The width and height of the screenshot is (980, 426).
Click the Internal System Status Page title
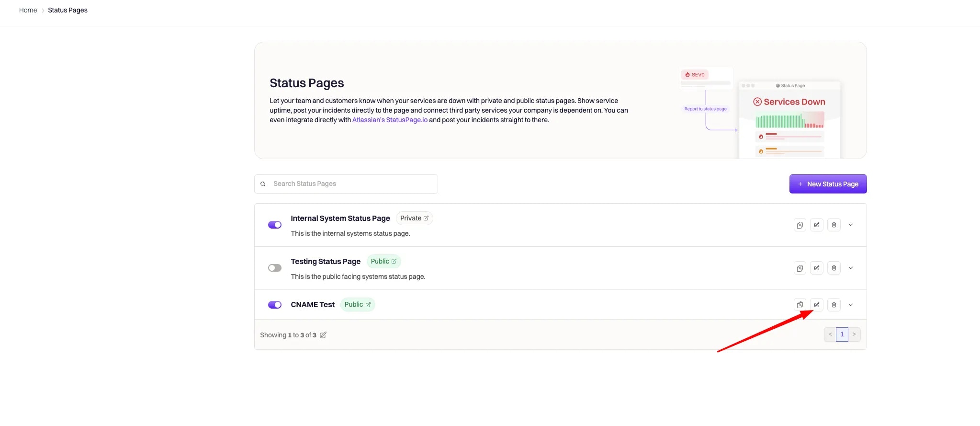(340, 219)
